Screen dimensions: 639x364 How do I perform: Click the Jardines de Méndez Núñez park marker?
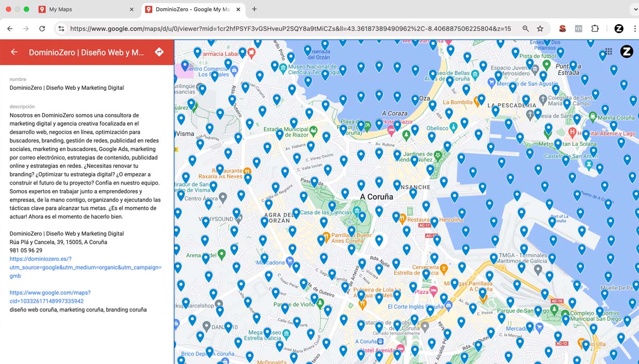click(438, 154)
